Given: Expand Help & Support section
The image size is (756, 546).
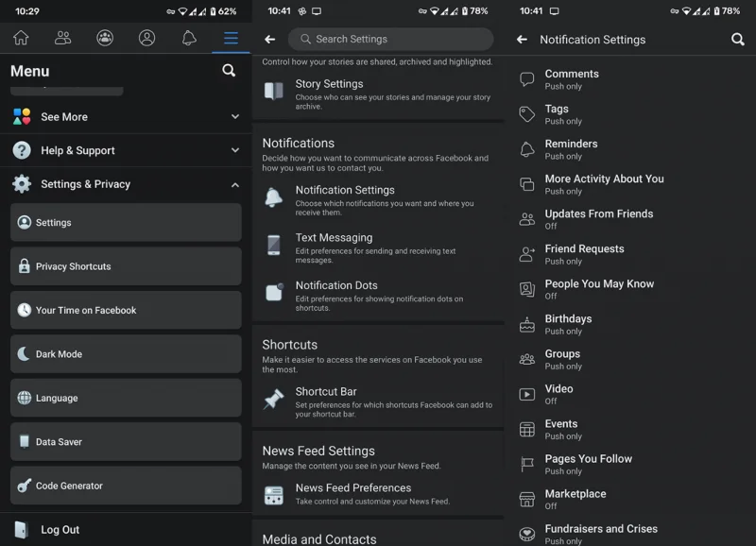Looking at the screenshot, I should click(126, 150).
